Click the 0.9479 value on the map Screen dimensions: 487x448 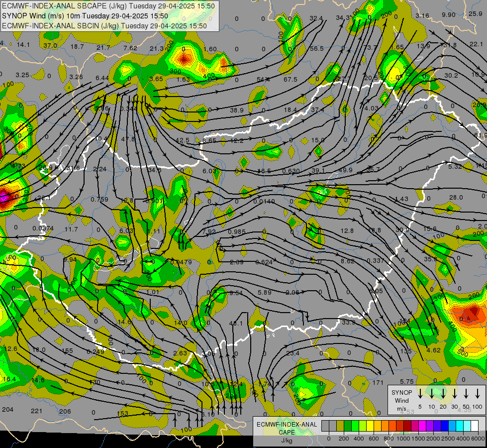tap(181, 262)
